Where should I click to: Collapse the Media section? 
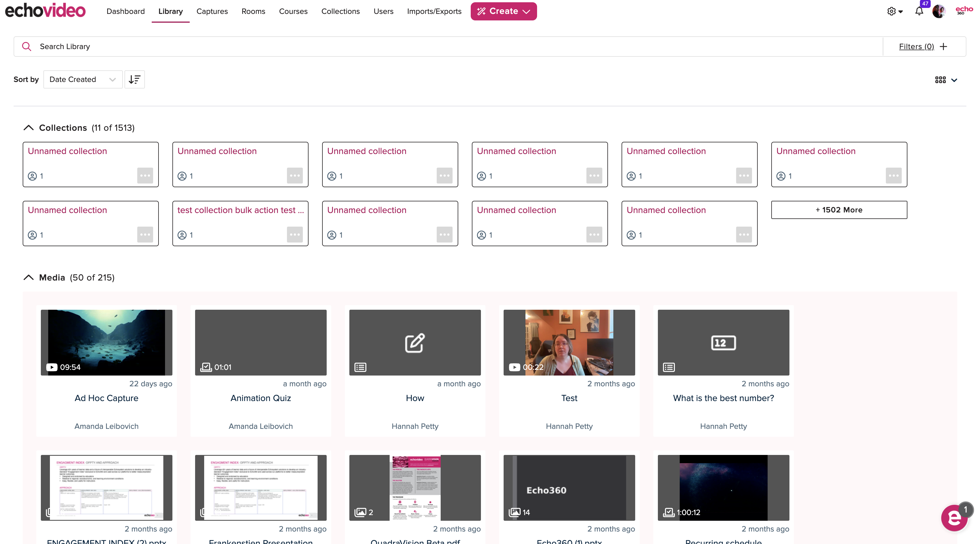coord(29,278)
